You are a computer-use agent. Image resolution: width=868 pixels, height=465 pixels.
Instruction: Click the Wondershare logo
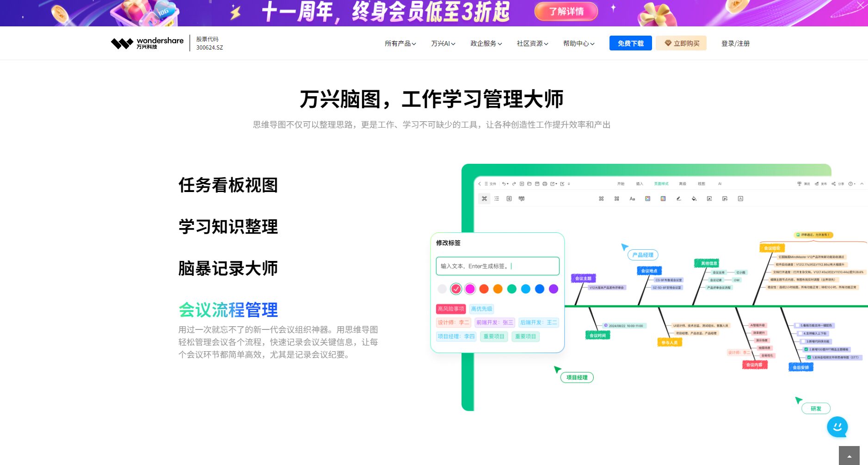pos(147,43)
